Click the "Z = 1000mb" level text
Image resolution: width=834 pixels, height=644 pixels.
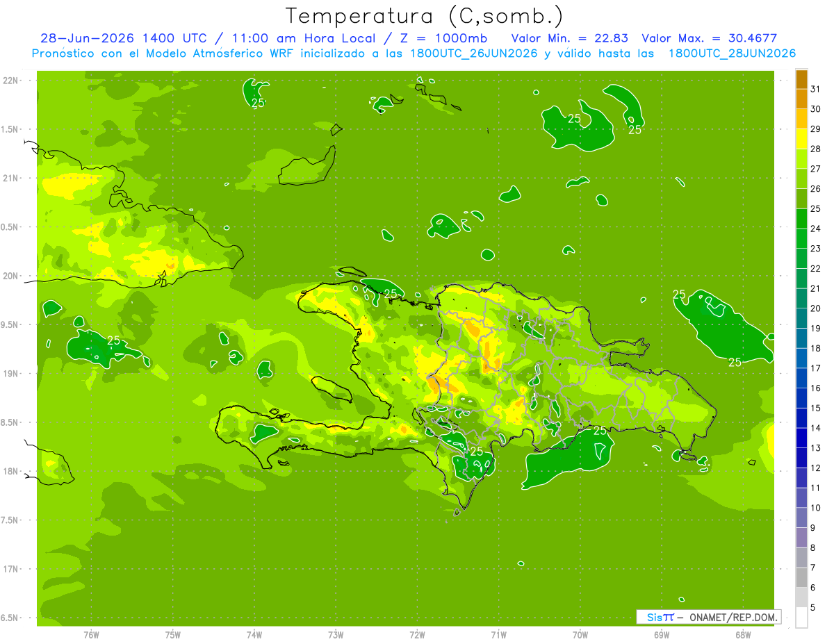[443, 38]
